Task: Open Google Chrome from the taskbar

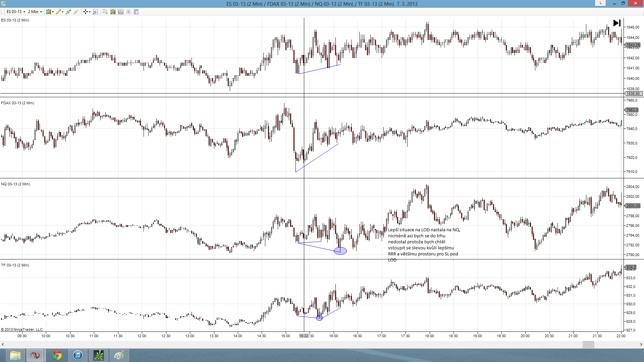Action: click(x=57, y=355)
